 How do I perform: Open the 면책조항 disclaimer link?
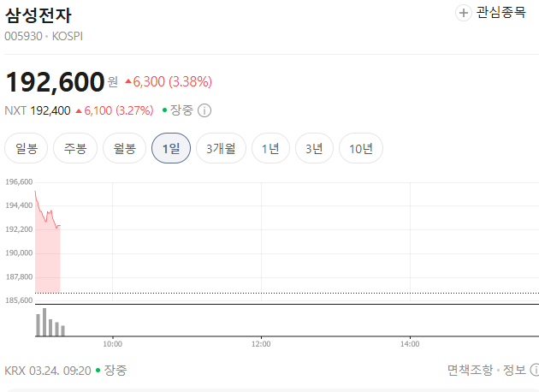coord(470,371)
